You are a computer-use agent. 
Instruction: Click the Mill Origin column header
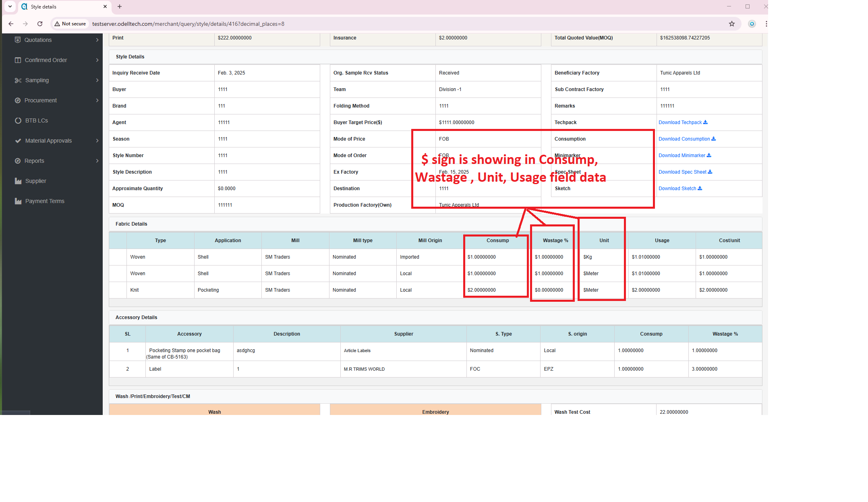[430, 241]
